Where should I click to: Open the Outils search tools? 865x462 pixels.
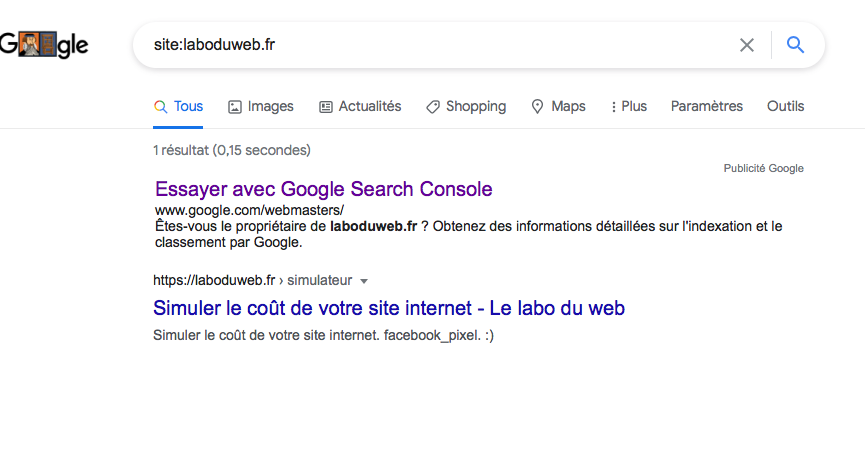785,107
